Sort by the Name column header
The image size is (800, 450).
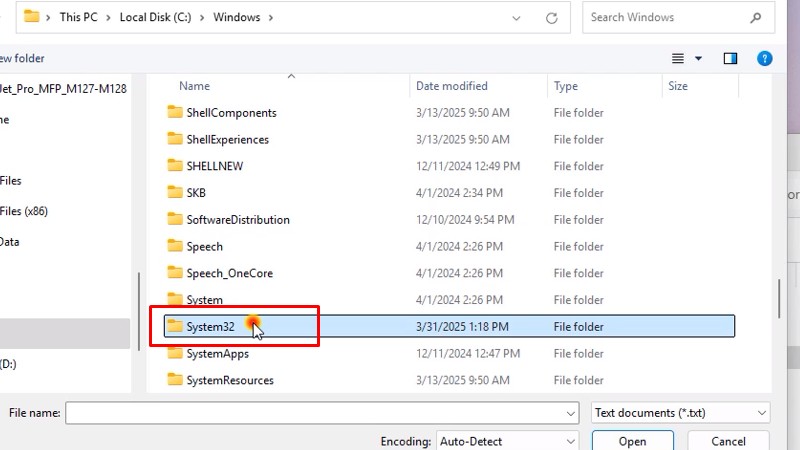click(195, 86)
